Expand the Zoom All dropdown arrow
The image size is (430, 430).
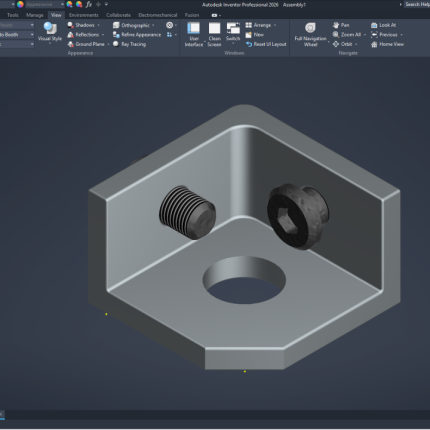pos(365,35)
